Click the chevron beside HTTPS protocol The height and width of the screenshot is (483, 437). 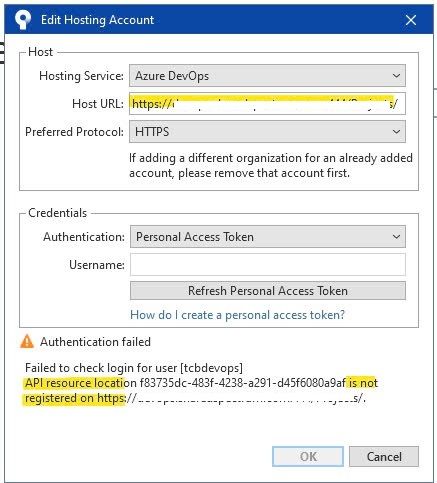point(396,132)
